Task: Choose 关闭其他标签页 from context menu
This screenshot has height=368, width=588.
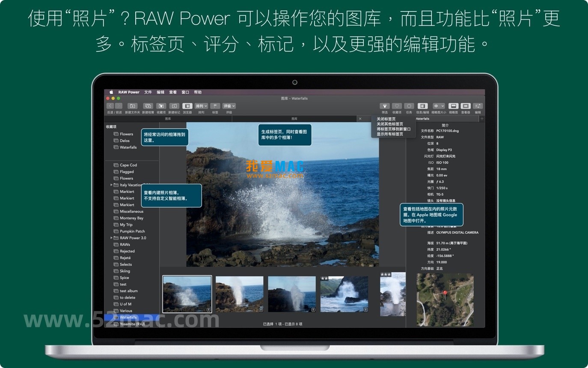Action: point(389,124)
